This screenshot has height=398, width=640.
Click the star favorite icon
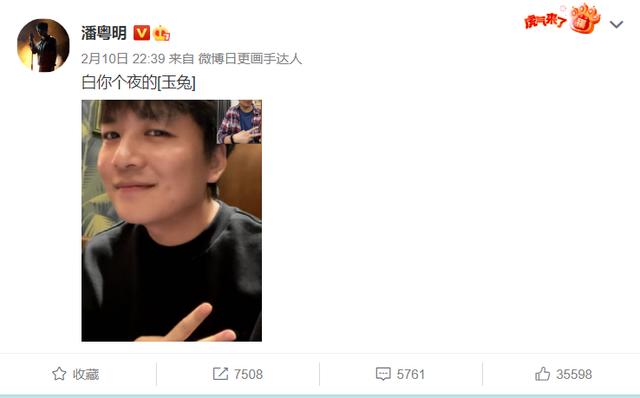point(59,374)
